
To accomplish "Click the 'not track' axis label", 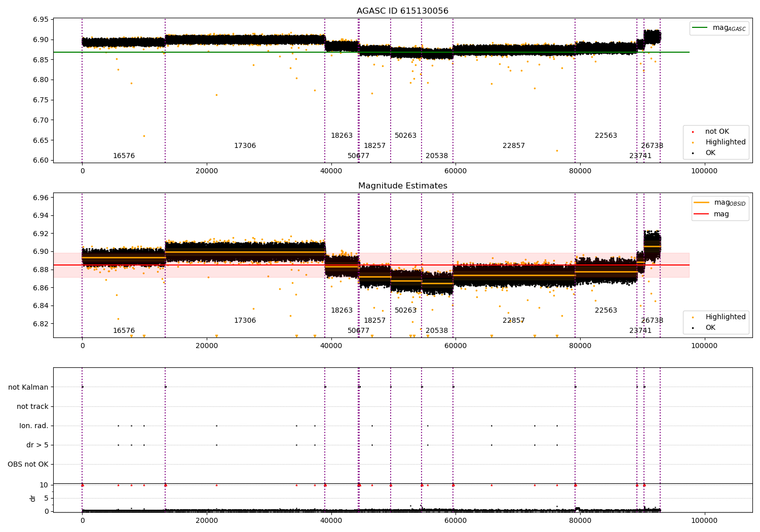I will [x=32, y=406].
